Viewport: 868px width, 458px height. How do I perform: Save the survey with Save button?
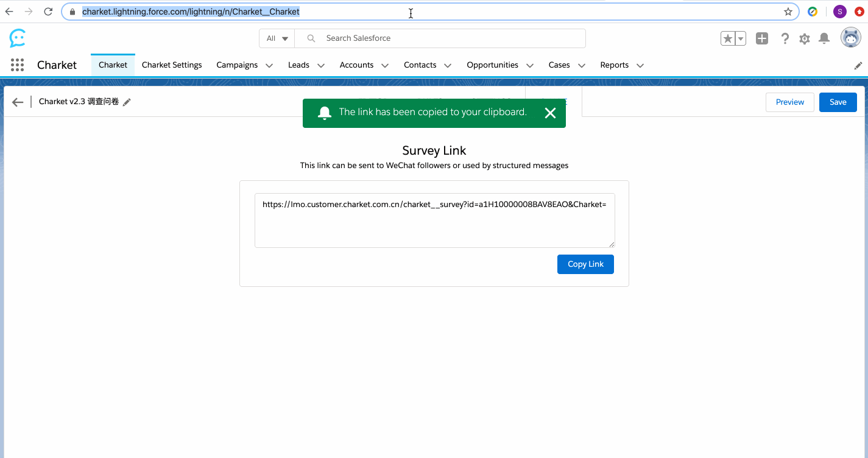(x=838, y=102)
